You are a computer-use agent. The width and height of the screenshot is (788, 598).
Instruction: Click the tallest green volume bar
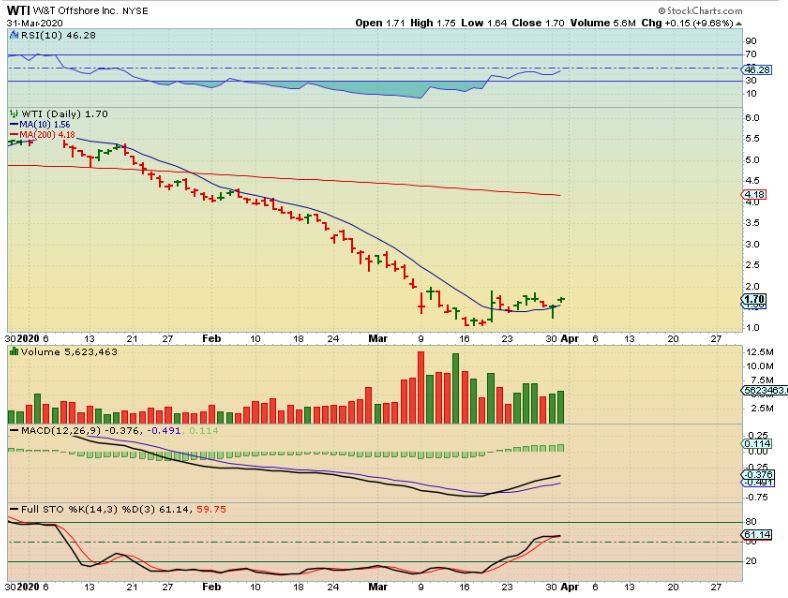[x=456, y=388]
